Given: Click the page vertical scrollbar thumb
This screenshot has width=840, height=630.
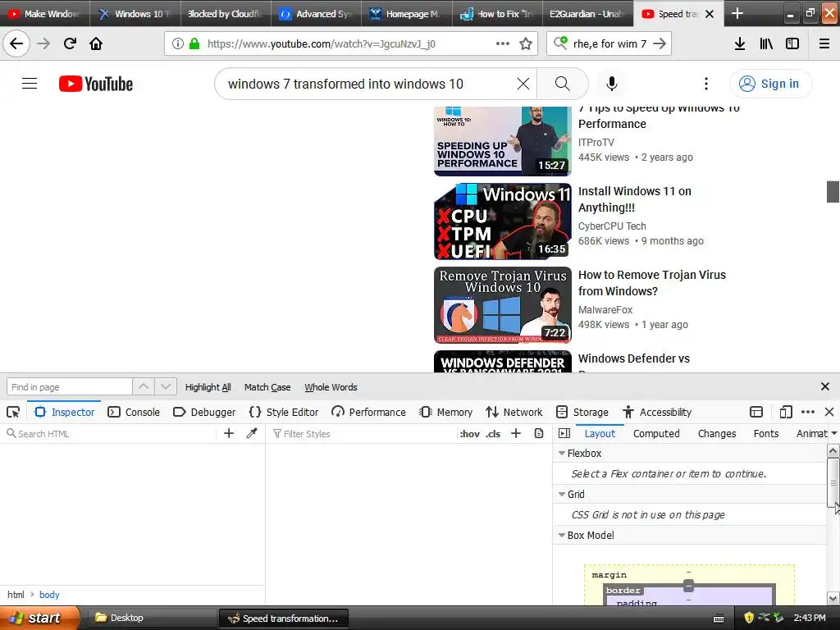Looking at the screenshot, I should [833, 192].
